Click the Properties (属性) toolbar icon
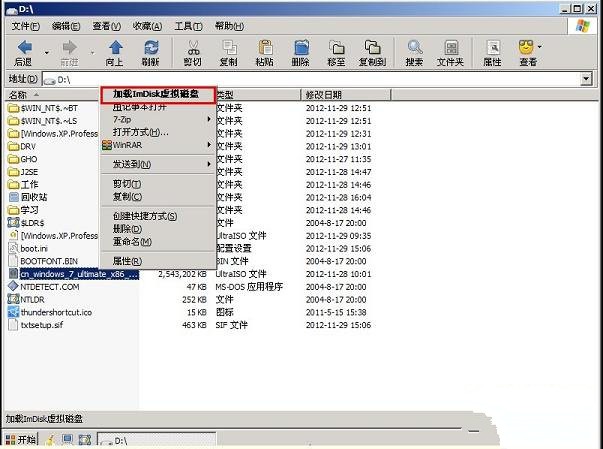 pos(492,48)
